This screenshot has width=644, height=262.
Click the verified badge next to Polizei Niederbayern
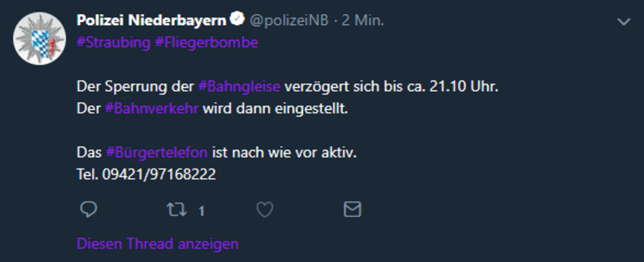236,20
